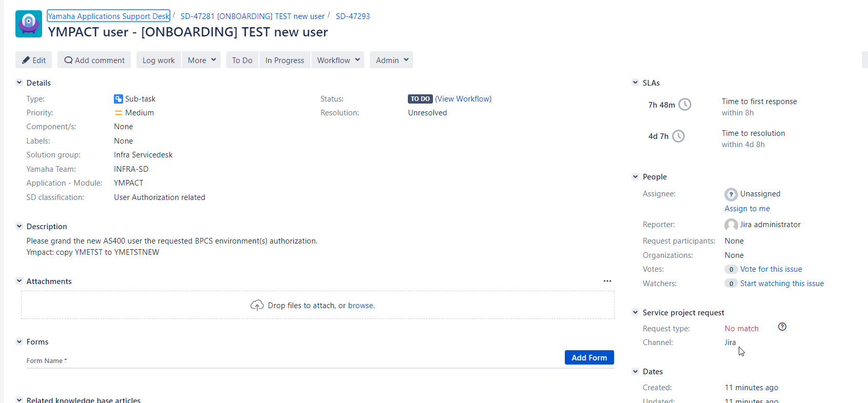
Task: Click the votes count badge
Action: (731, 269)
